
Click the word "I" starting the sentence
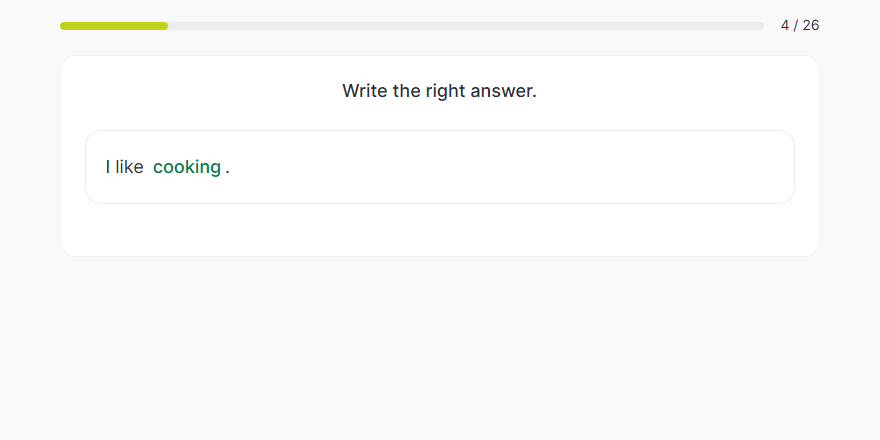click(x=108, y=167)
